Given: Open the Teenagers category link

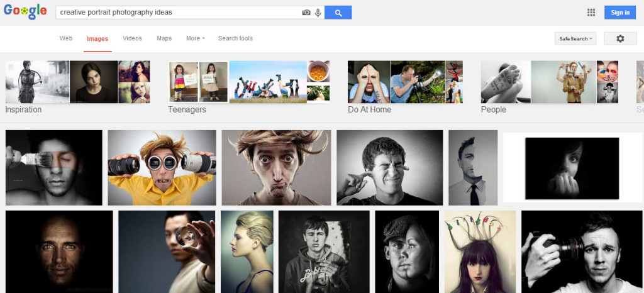Looking at the screenshot, I should (x=187, y=109).
